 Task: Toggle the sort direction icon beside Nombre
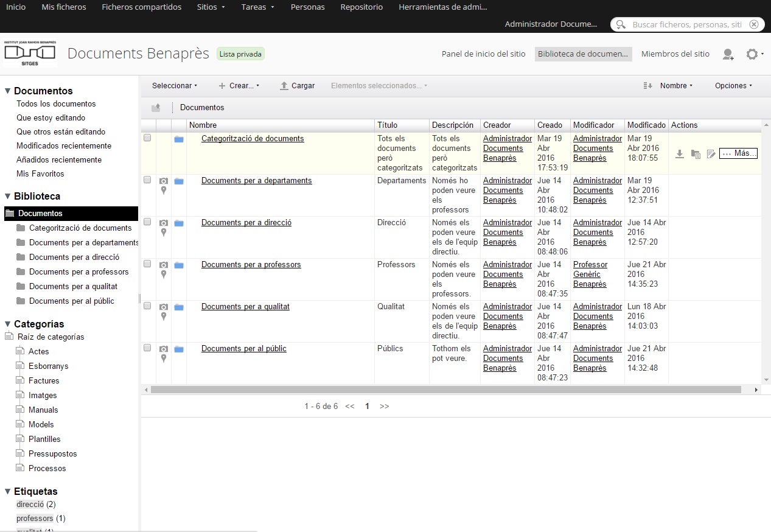coord(647,86)
